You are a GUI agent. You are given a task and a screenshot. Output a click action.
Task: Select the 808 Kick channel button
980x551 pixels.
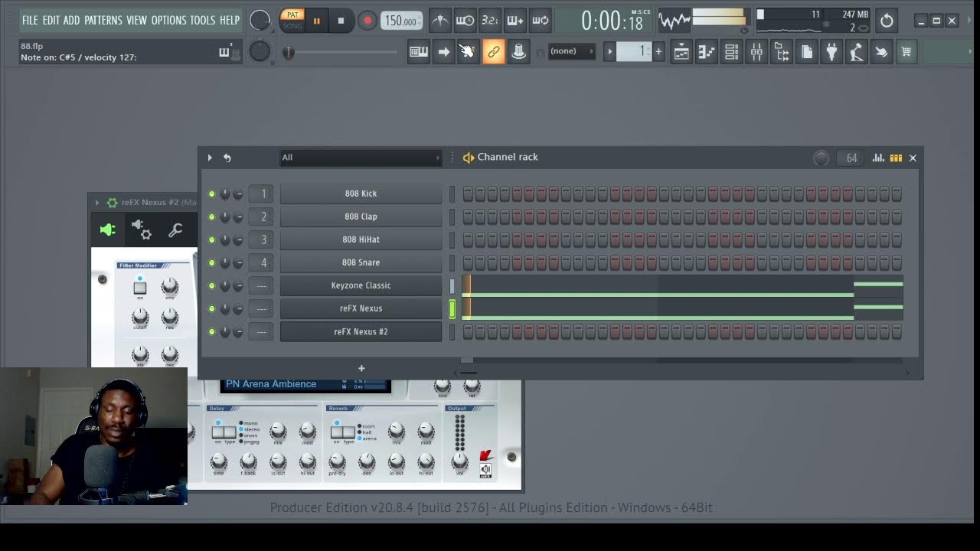pos(361,194)
